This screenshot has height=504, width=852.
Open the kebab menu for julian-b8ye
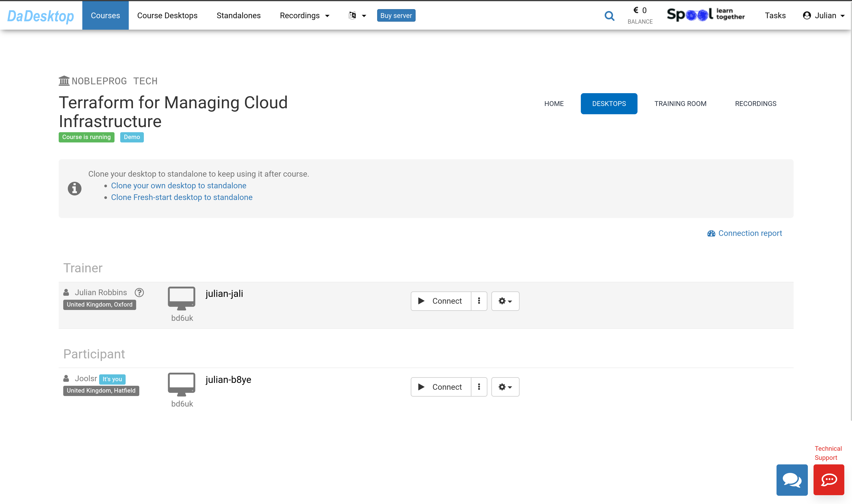[x=479, y=387]
